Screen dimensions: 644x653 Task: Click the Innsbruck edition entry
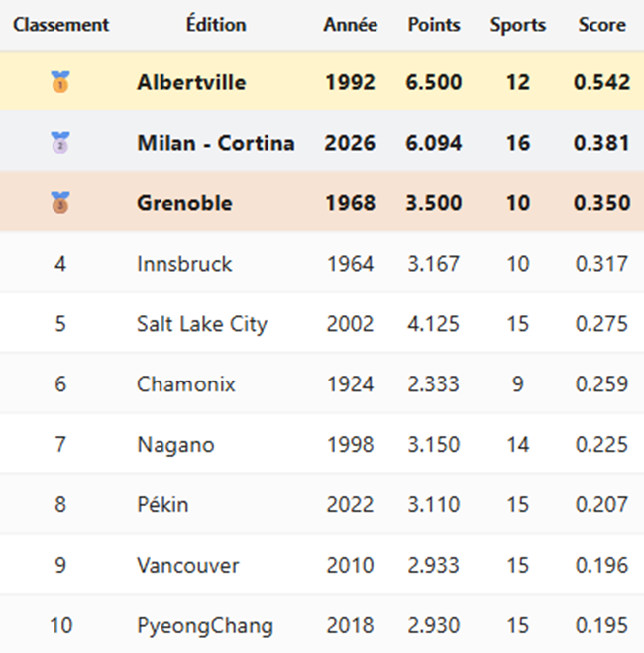coord(184,264)
